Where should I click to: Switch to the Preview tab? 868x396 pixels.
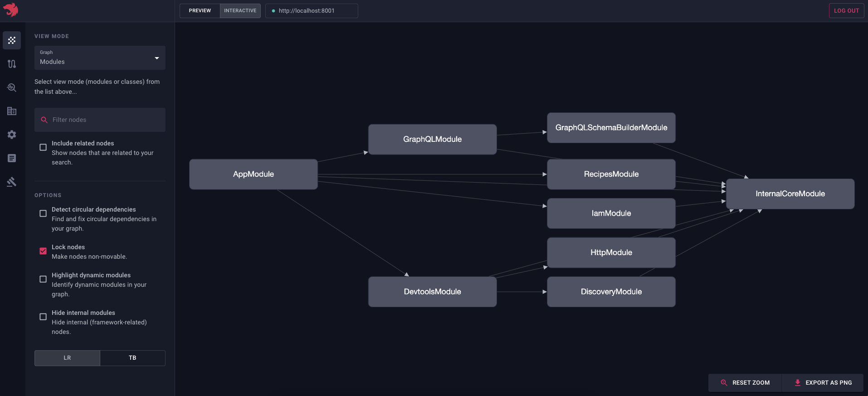click(200, 11)
